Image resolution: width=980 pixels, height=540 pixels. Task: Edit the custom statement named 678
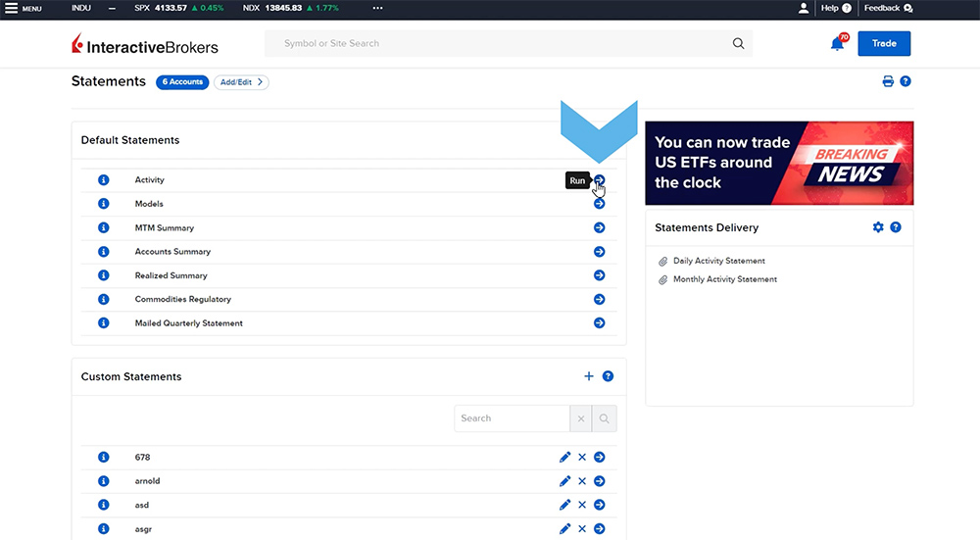[x=564, y=458]
